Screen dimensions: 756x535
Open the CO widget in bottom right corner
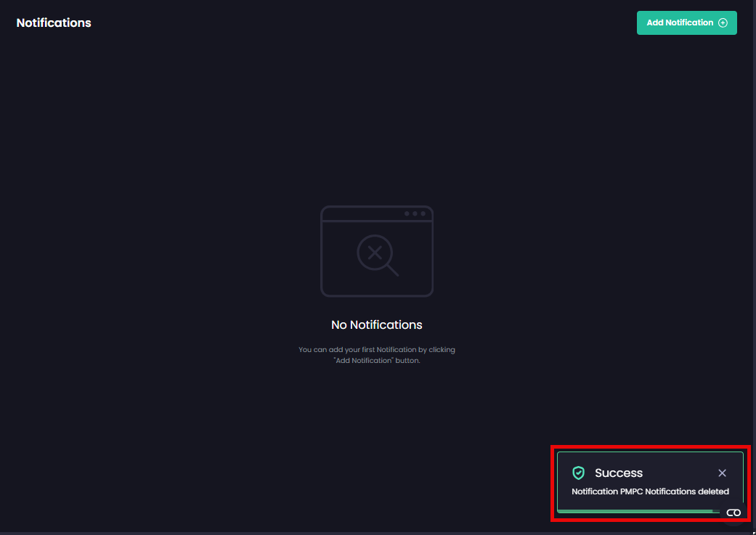(x=733, y=512)
